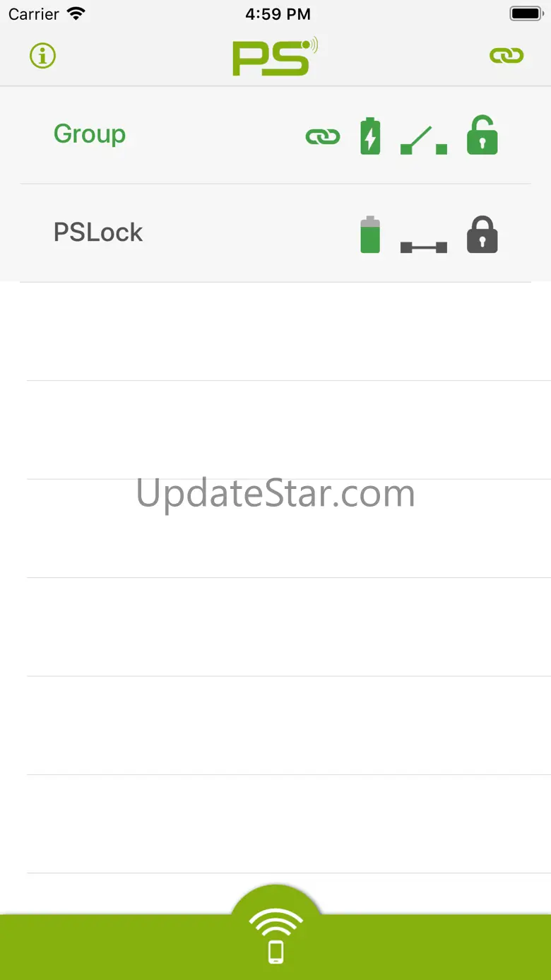Image resolution: width=551 pixels, height=980 pixels.
Task: Tap the 4:59 PM clock
Action: [x=278, y=14]
